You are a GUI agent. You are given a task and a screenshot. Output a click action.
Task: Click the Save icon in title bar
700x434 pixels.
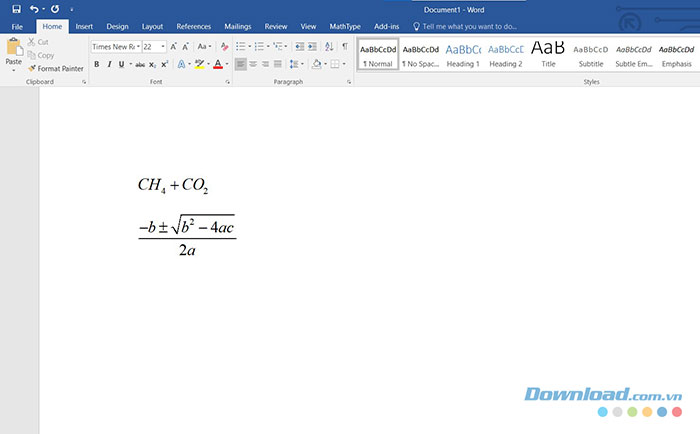16,8
